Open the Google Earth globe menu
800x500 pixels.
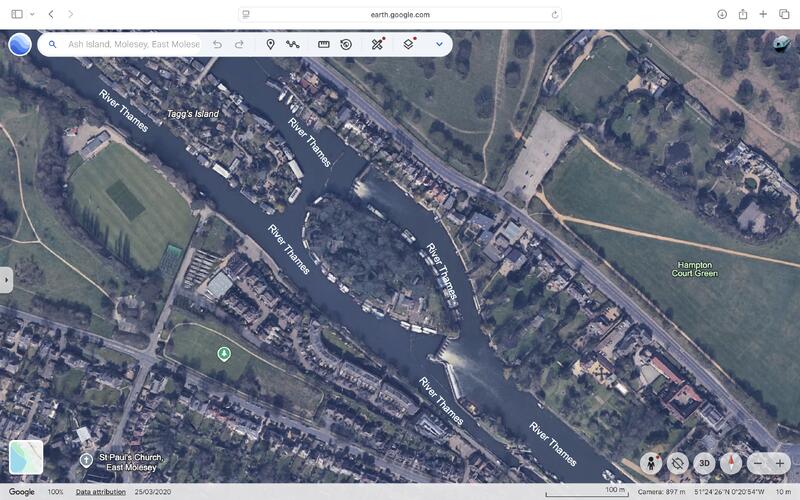(x=19, y=44)
